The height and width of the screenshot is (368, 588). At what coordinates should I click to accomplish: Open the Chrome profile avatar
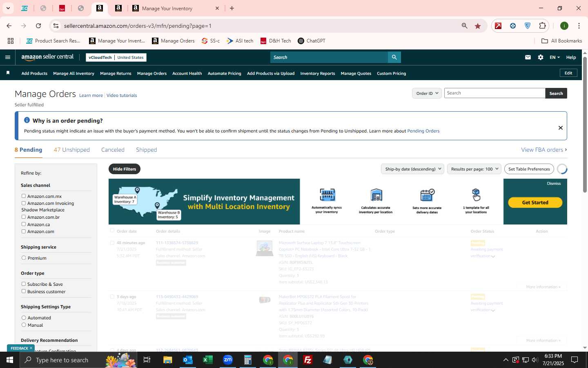tap(564, 26)
